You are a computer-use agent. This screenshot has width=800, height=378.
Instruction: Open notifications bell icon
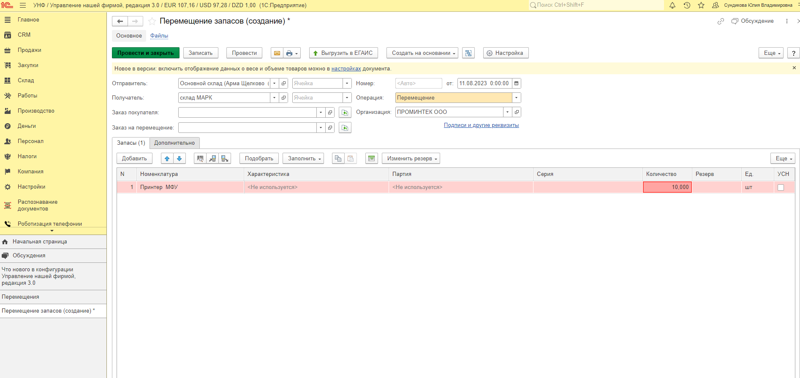[x=672, y=5]
